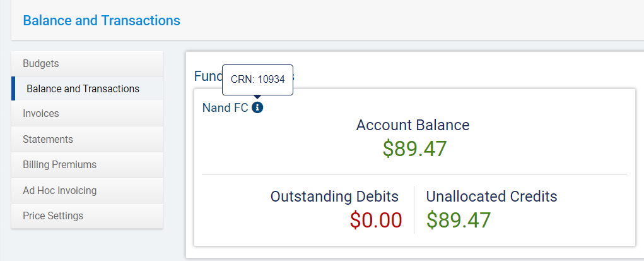Click the Outstanding Debits label
This screenshot has width=644, height=261.
click(x=334, y=197)
